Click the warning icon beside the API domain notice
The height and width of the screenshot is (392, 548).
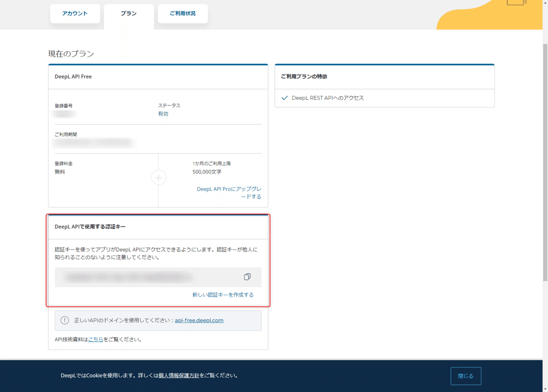[65, 320]
